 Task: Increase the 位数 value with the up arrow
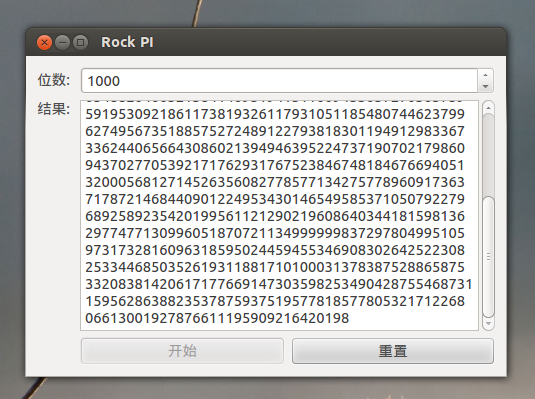coord(486,75)
